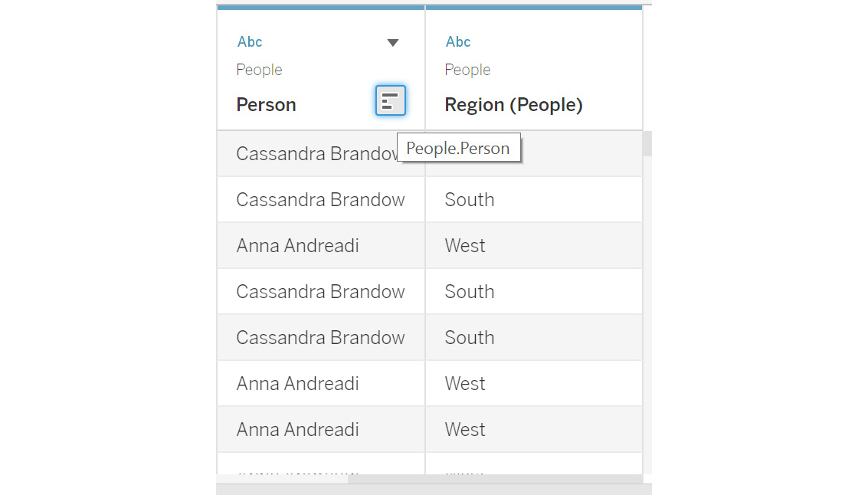Screen dimensions: 868x495
Task: Select the West cell in the third row
Action: point(534,245)
